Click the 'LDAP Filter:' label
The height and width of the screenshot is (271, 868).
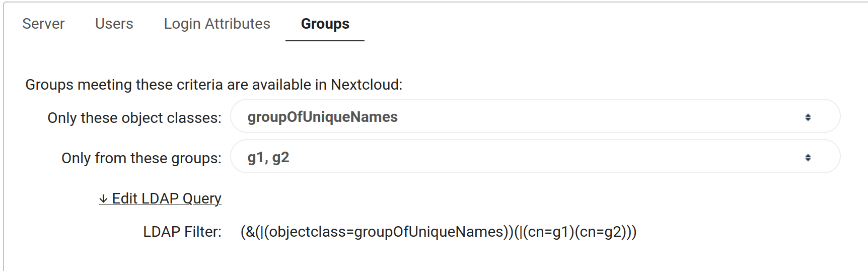click(x=182, y=232)
